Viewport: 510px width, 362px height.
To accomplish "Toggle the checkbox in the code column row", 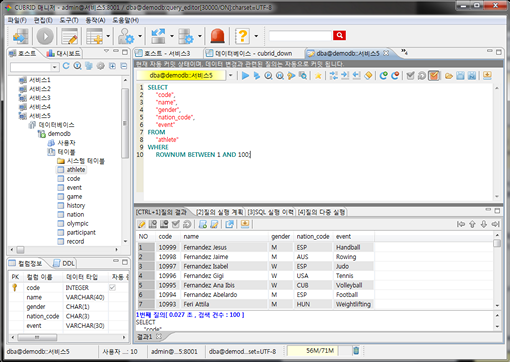I will point(112,287).
